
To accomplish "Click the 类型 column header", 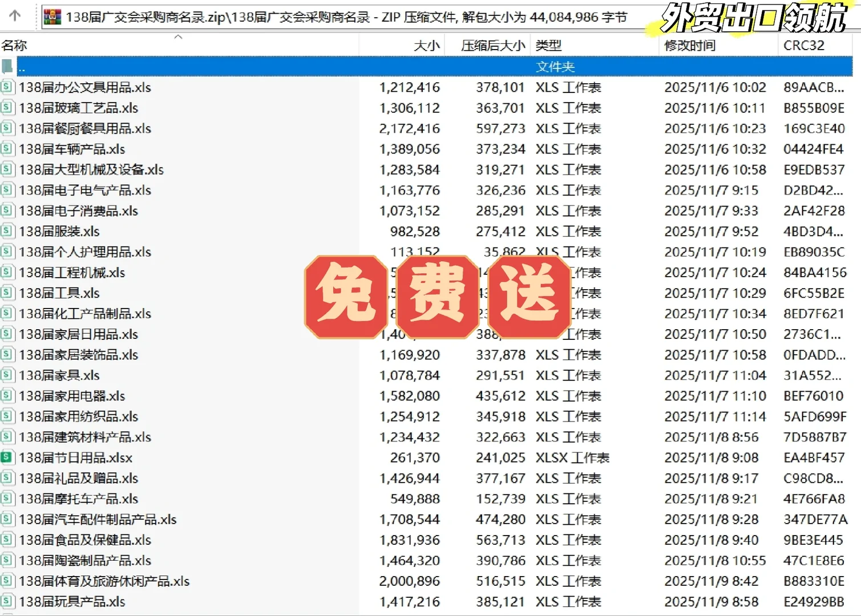I will click(x=549, y=45).
